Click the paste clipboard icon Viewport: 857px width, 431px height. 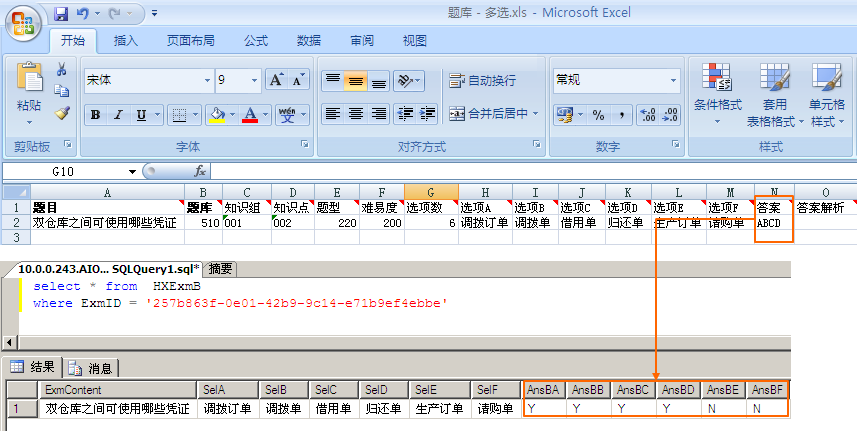tap(29, 81)
